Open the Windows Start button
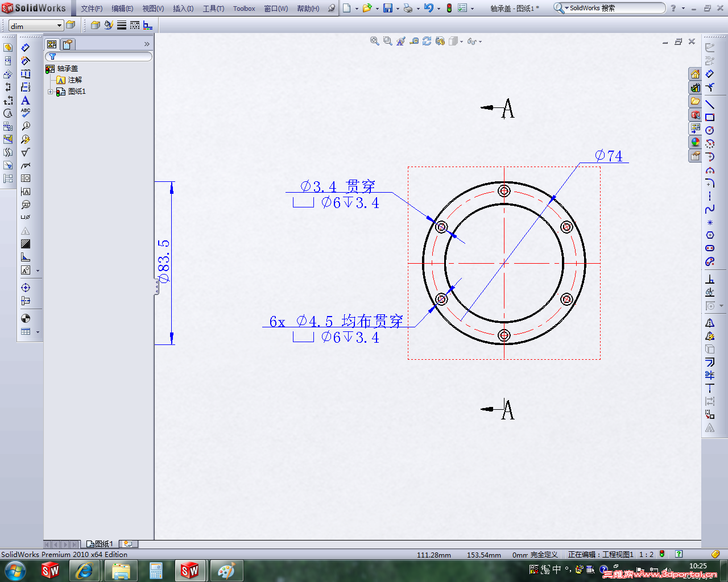The image size is (728, 582). 15,570
